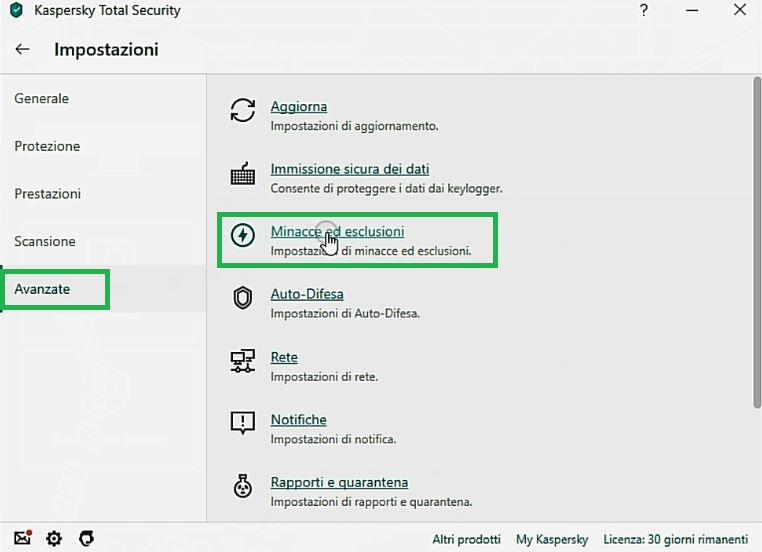Click the Aggiorna circular arrows icon
This screenshot has width=762, height=552.
click(x=242, y=110)
